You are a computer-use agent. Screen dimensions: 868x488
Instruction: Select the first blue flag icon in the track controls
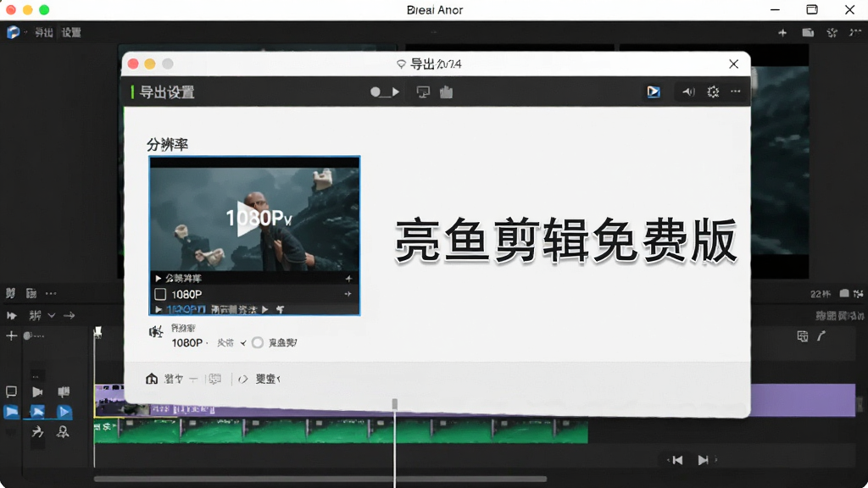tap(11, 412)
